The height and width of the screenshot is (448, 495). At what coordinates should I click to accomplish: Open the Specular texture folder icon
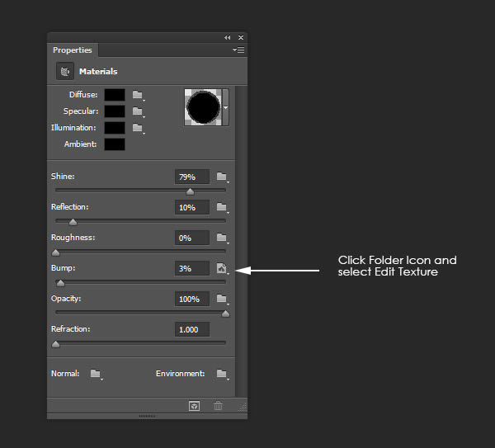[138, 111]
